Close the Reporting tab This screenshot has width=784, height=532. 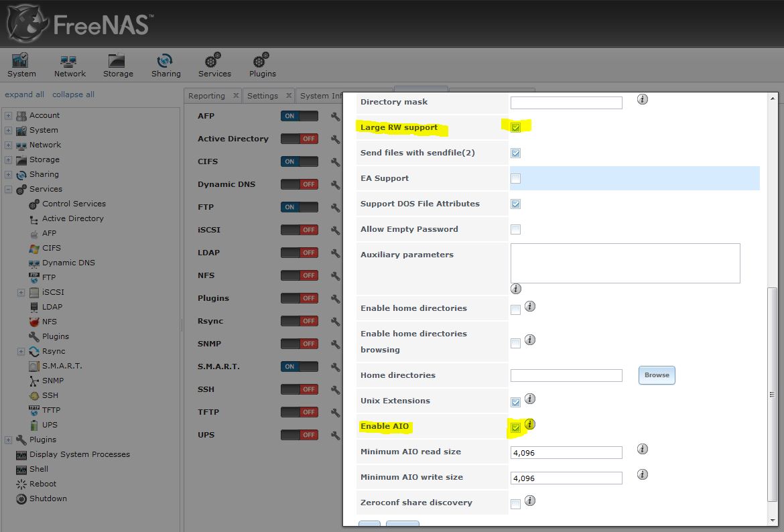235,96
